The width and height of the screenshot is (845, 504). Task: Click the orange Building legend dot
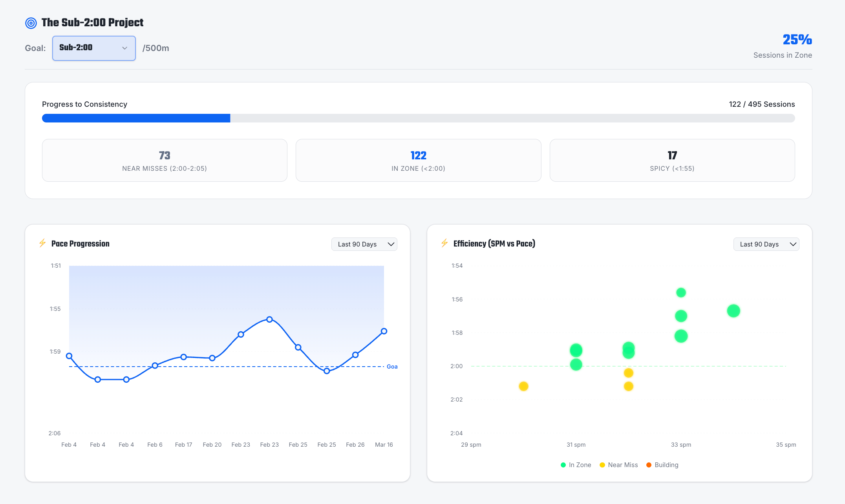(x=649, y=465)
